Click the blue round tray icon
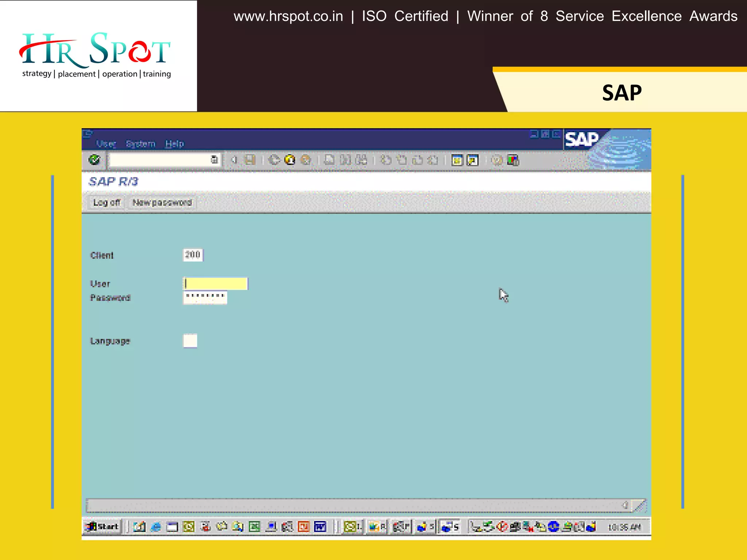 (553, 526)
